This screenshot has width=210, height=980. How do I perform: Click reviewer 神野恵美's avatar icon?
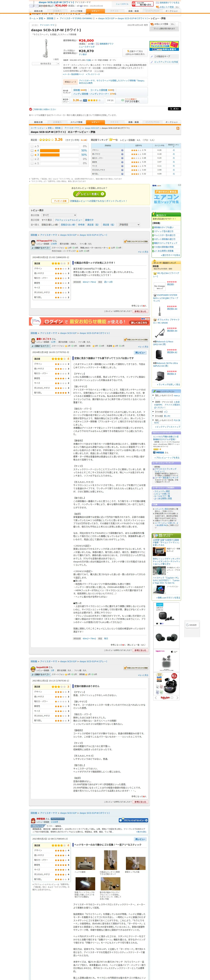point(33,821)
